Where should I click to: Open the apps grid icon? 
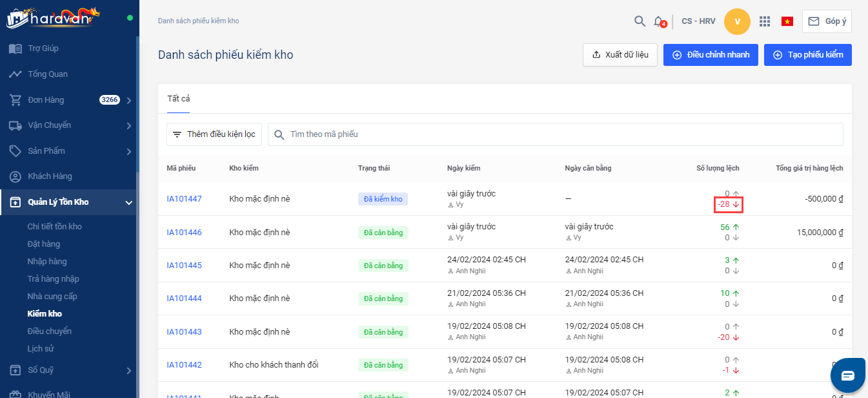click(x=765, y=21)
